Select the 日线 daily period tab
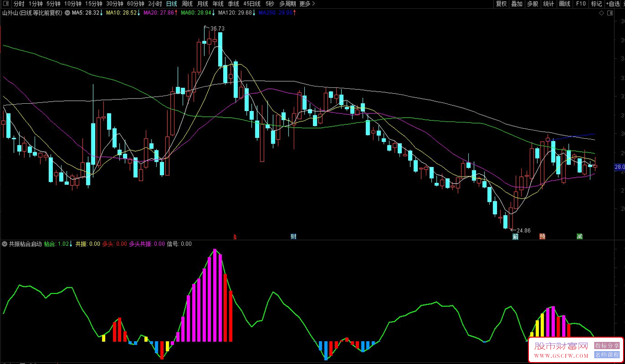 point(172,3)
